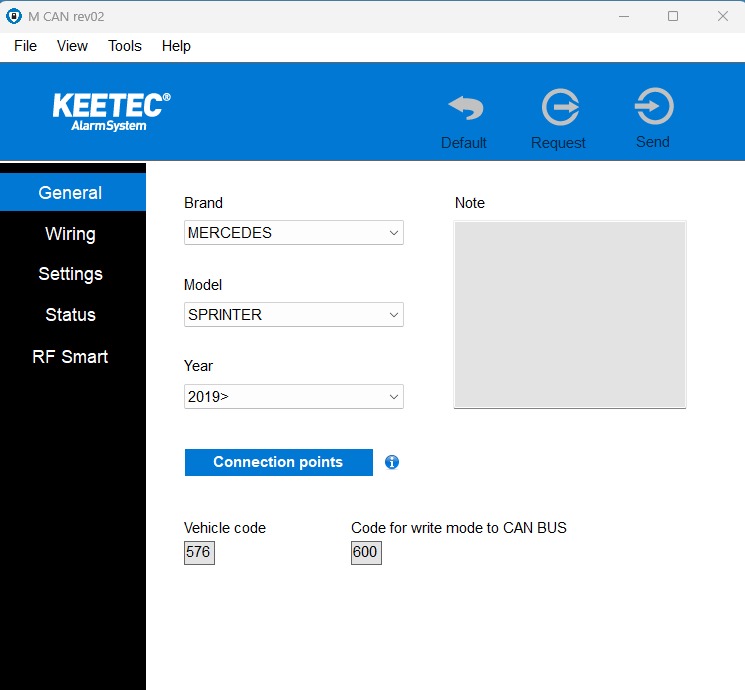
Task: Click the blue info icon beside Connection points
Action: coord(392,462)
